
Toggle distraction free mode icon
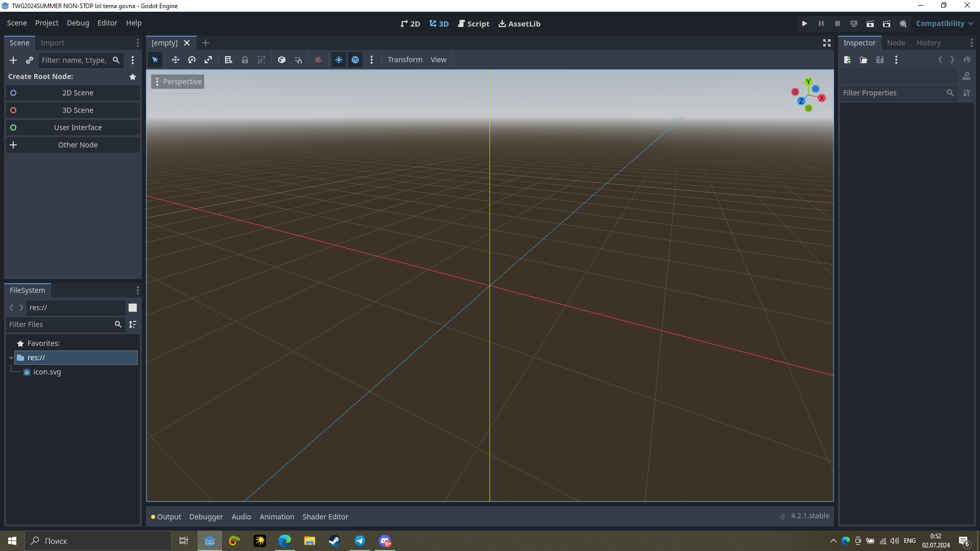[827, 43]
